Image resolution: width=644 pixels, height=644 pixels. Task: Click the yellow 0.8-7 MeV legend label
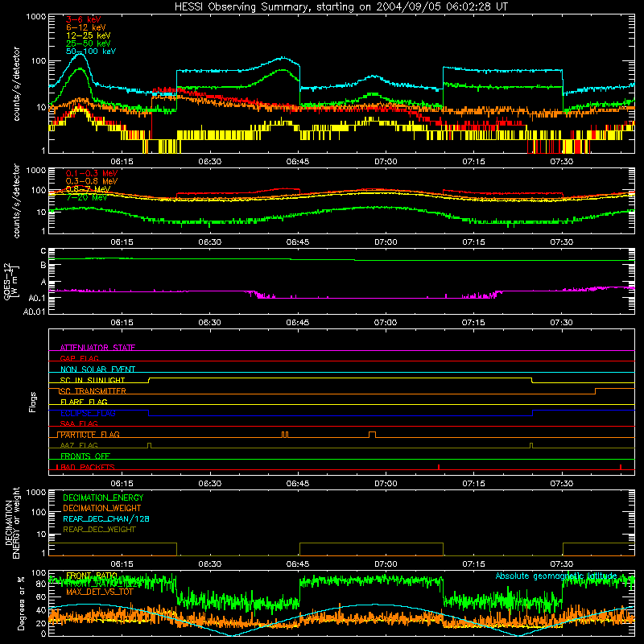tap(88, 189)
